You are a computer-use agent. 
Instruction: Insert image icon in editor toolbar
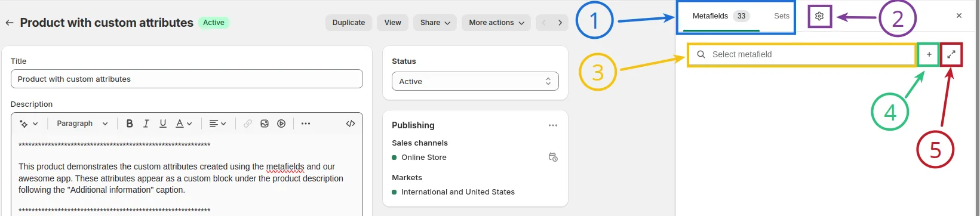pos(265,124)
